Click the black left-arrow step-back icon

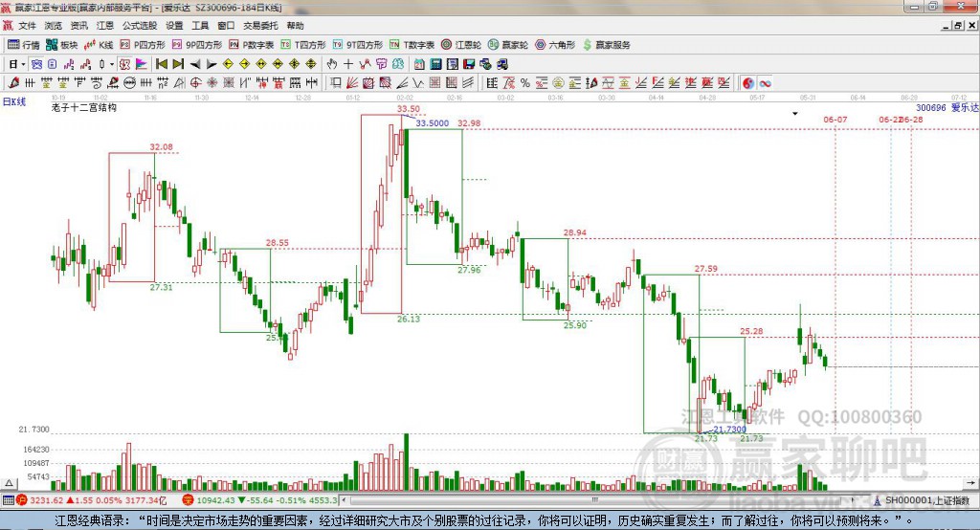[x=195, y=64]
